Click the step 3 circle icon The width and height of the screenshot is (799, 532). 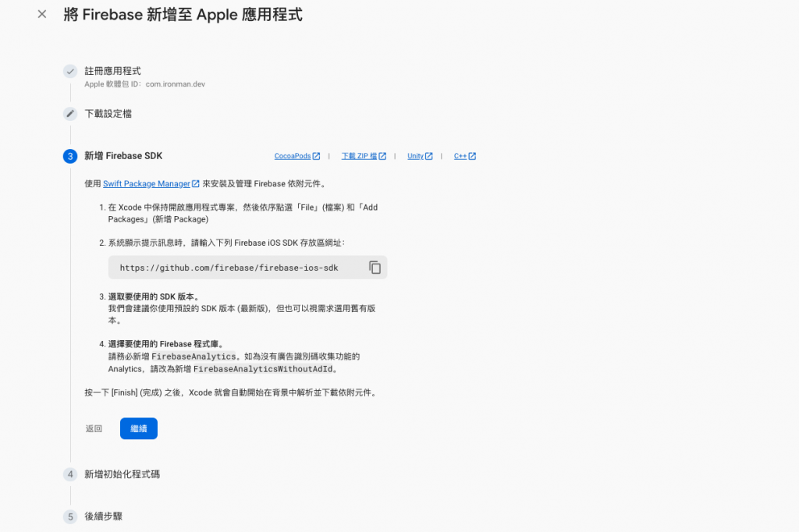(70, 156)
